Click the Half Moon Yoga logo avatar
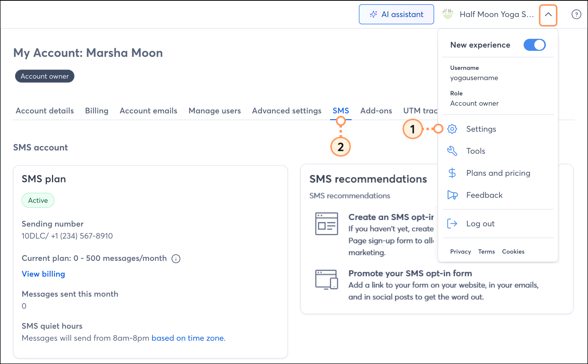The height and width of the screenshot is (364, 588). coord(448,14)
